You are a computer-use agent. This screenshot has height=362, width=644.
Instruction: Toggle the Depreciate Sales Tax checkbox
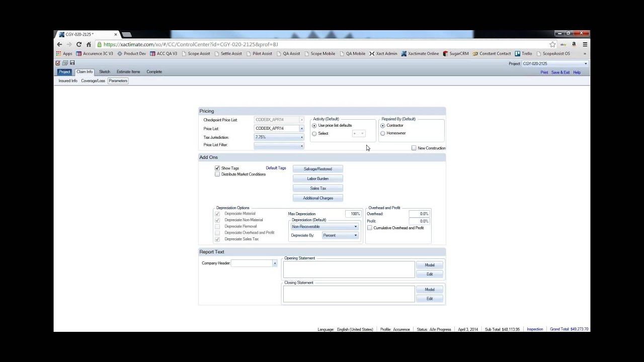217,239
